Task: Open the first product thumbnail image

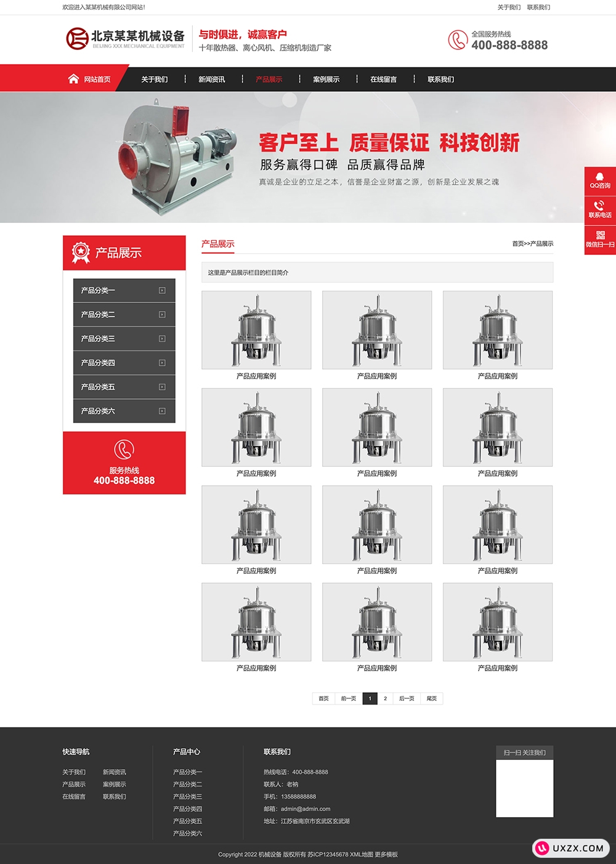Action: click(x=256, y=330)
